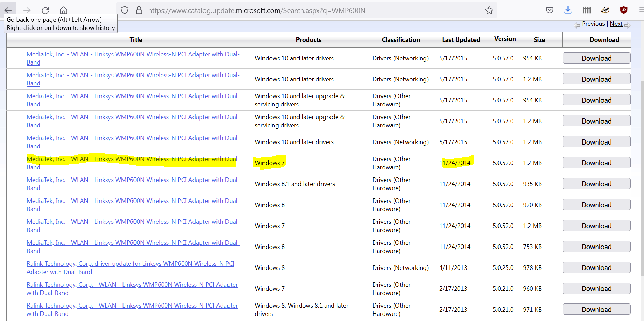Sort results by Classification column

(401, 40)
